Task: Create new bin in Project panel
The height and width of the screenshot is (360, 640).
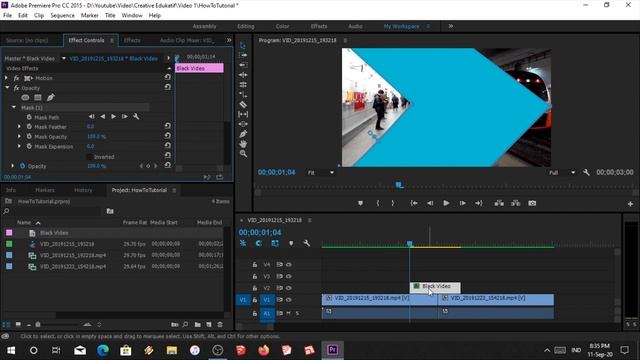Action: (x=198, y=324)
